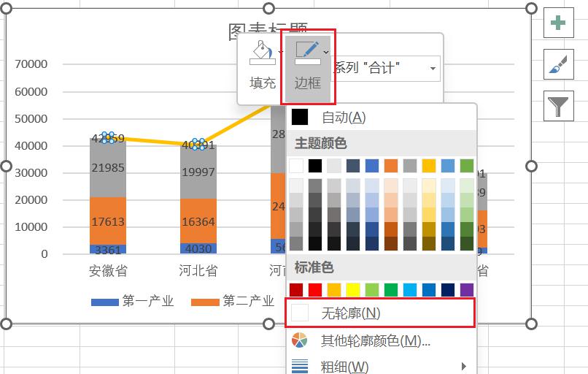Click the bottom-center chart resize handle
This screenshot has width=588, height=374.
pyautogui.click(x=269, y=324)
